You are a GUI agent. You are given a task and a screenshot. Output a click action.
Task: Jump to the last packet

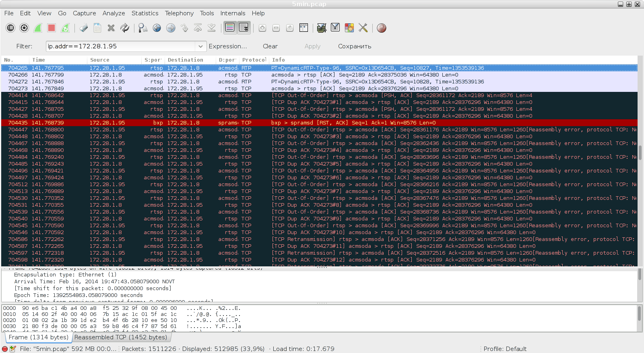point(211,28)
